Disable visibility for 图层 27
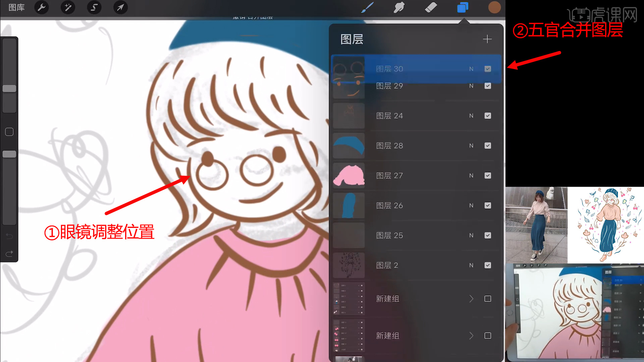The width and height of the screenshot is (644, 362). tap(487, 175)
